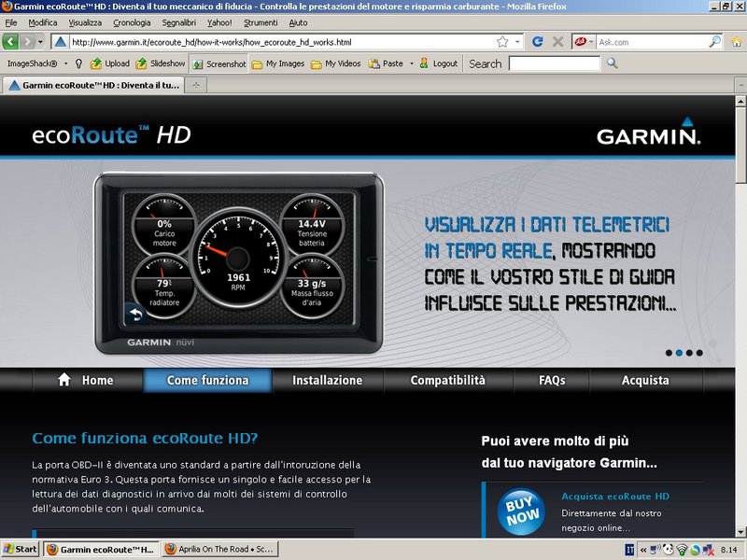Open the Aiuto menu

point(298,22)
